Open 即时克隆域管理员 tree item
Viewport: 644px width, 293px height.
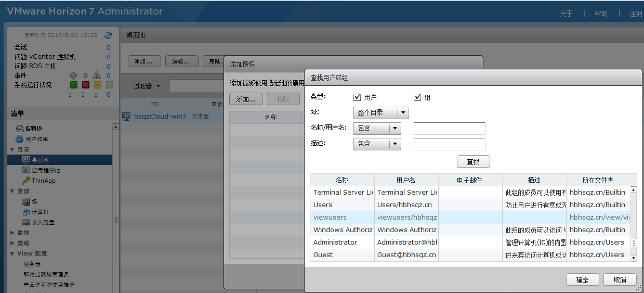[x=46, y=274]
